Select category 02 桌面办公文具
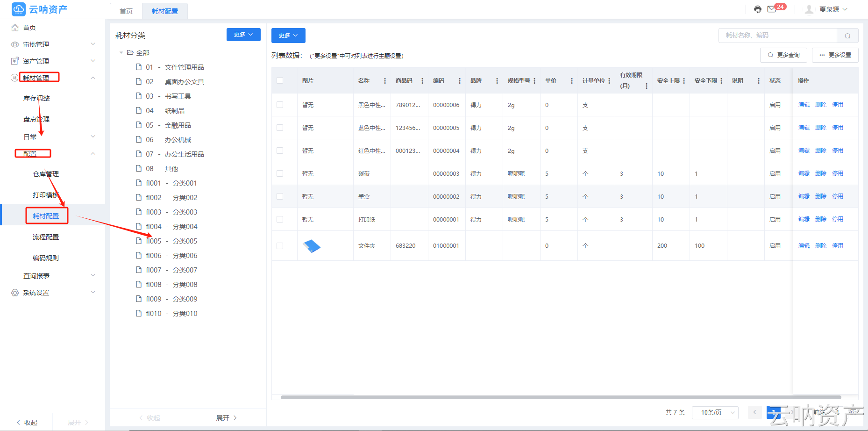Screen dimensions: 868x431 [175, 82]
